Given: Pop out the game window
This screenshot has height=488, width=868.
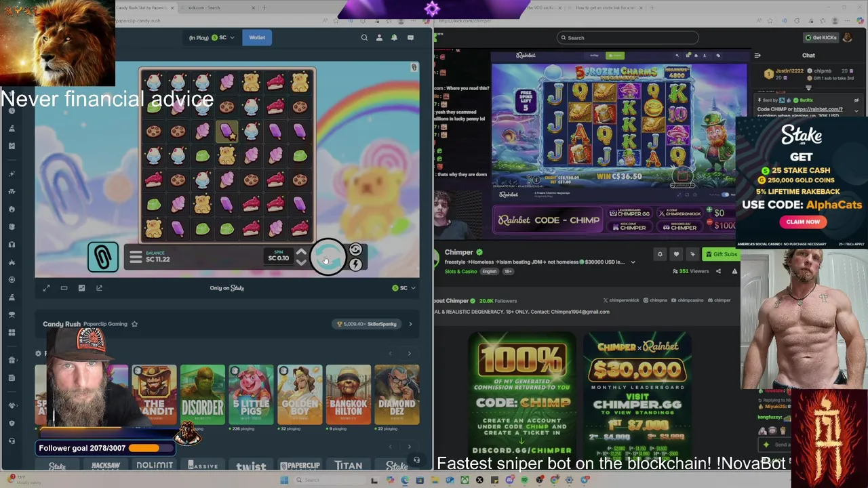Looking at the screenshot, I should (99, 288).
